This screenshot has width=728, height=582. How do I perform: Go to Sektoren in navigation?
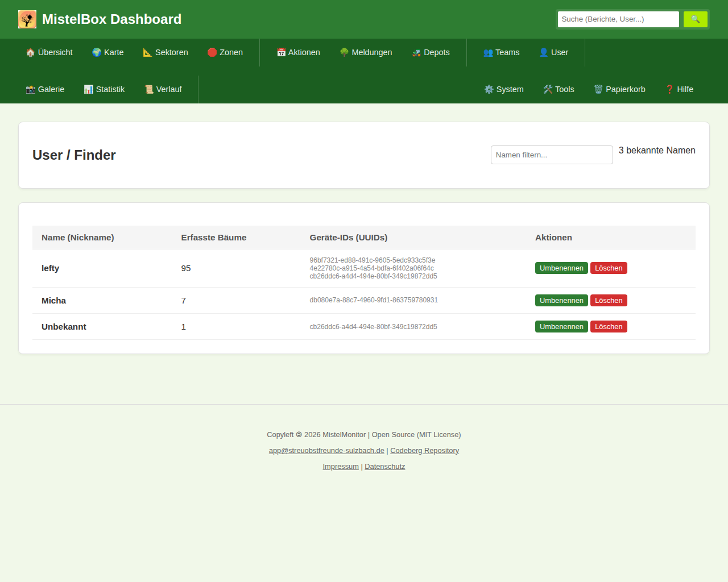(166, 52)
